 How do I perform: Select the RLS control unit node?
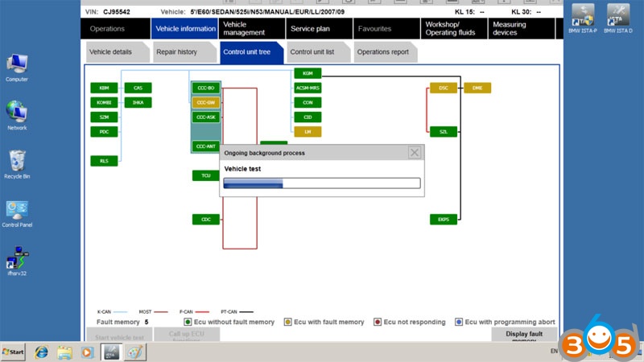(104, 161)
